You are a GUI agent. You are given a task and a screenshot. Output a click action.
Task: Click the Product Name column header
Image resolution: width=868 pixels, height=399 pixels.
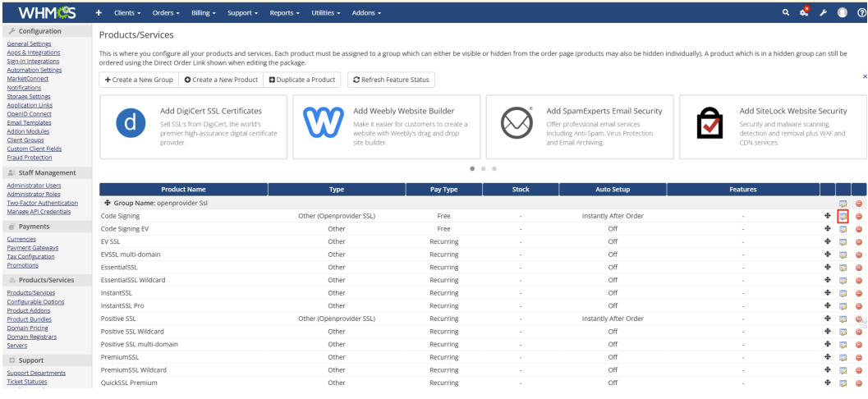pyautogui.click(x=183, y=190)
